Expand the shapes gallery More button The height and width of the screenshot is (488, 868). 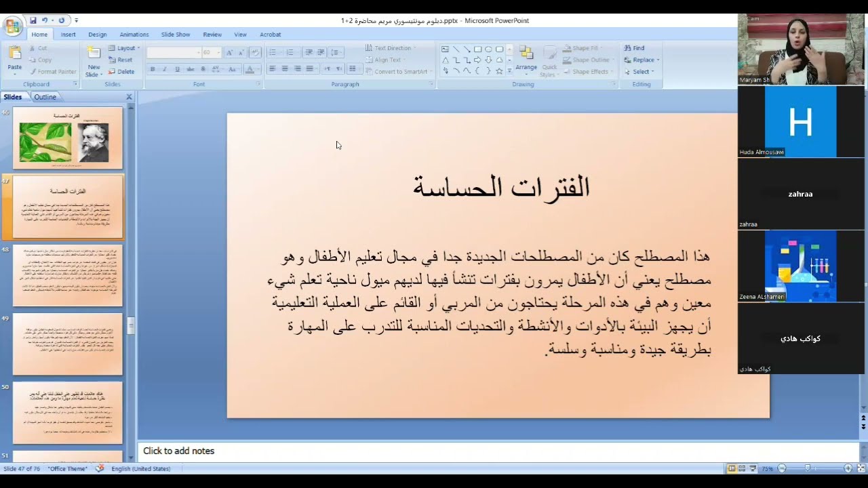tap(509, 72)
